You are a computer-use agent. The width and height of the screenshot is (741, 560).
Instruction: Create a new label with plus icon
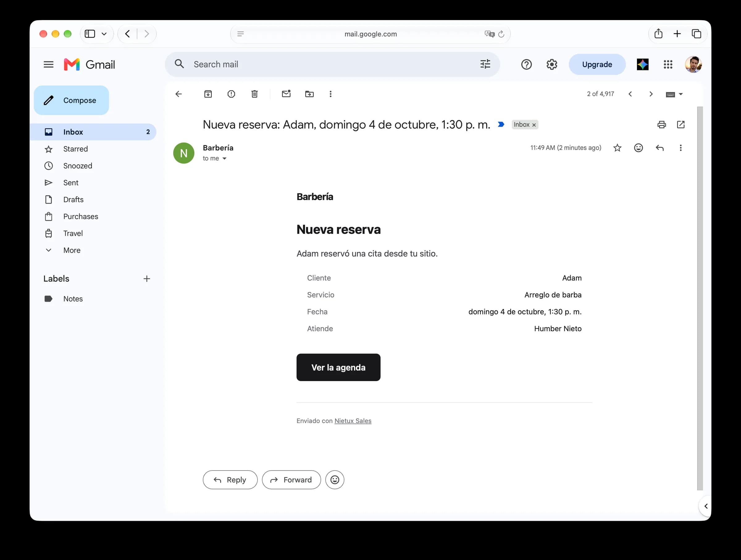click(147, 279)
